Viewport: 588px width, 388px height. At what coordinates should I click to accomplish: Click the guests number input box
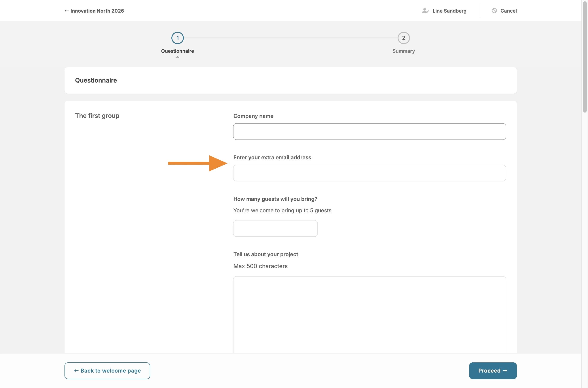coord(275,228)
